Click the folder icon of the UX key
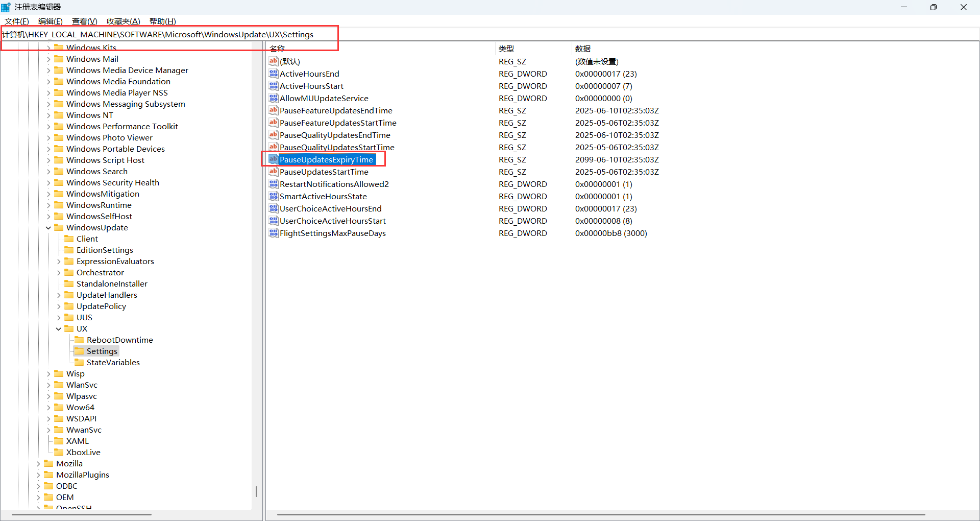Viewport: 980px width, 521px height. [x=69, y=328]
